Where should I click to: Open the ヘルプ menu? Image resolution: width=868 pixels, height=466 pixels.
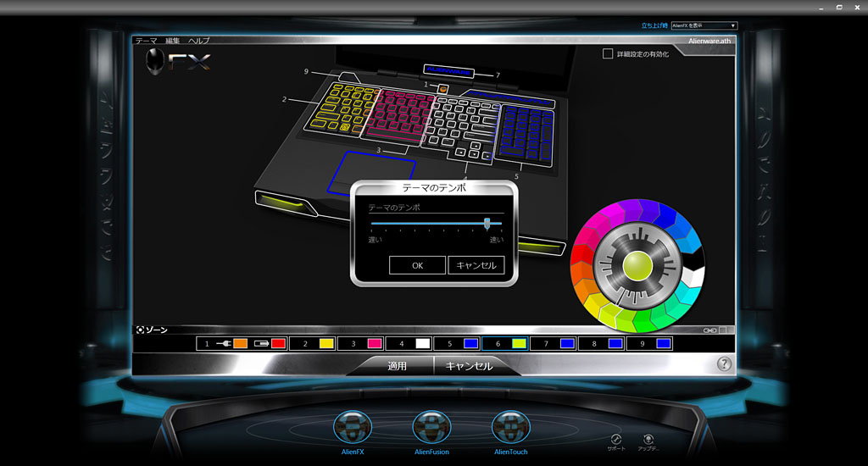[198, 41]
